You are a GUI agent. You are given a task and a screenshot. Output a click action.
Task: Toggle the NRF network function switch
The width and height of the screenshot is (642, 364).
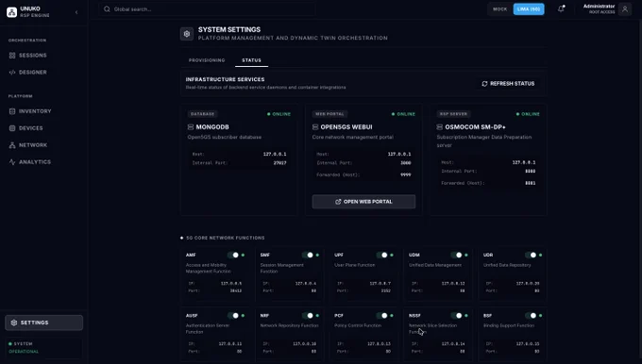(x=308, y=315)
